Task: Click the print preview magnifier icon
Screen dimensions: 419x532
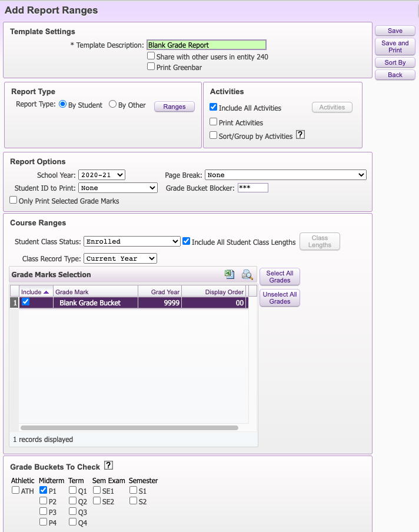Action: 247,275
